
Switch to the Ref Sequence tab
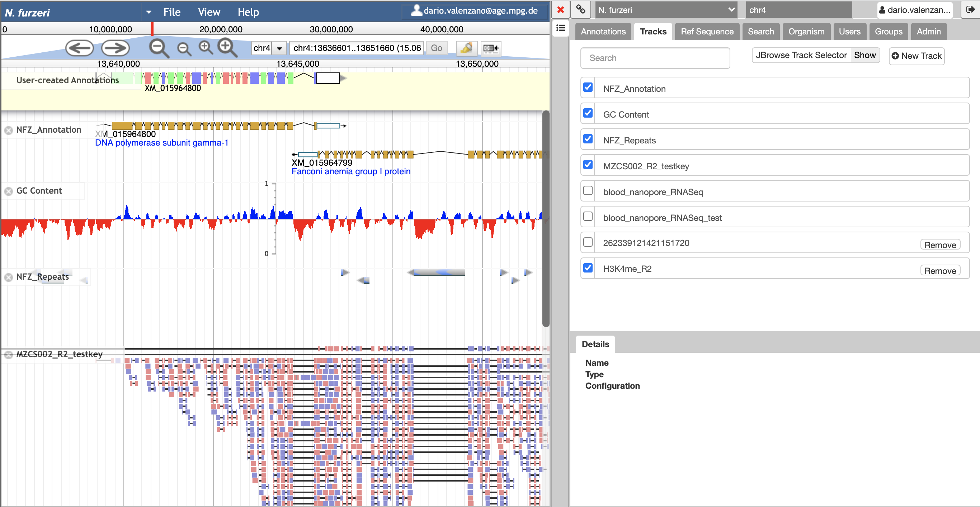[707, 32]
